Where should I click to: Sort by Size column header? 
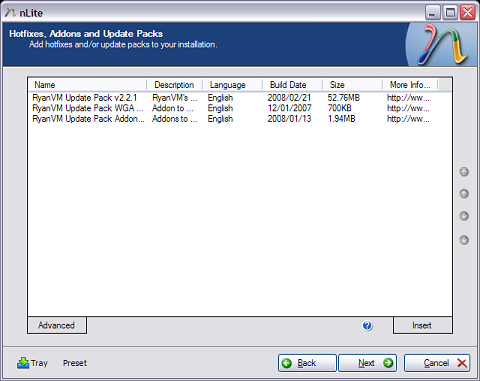pos(352,85)
